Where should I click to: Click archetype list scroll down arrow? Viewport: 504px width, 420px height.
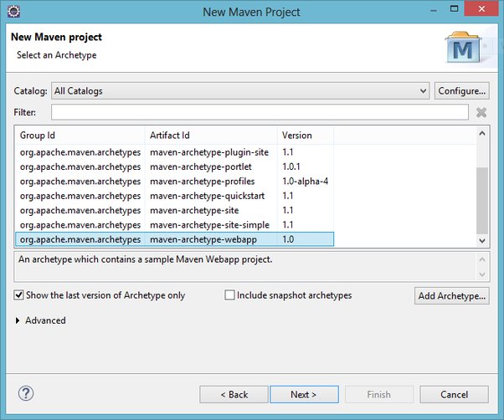pos(482,240)
